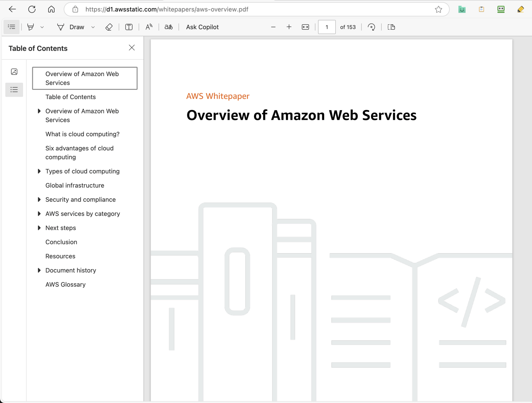
Task: Open Next steps entry
Action: 61,228
